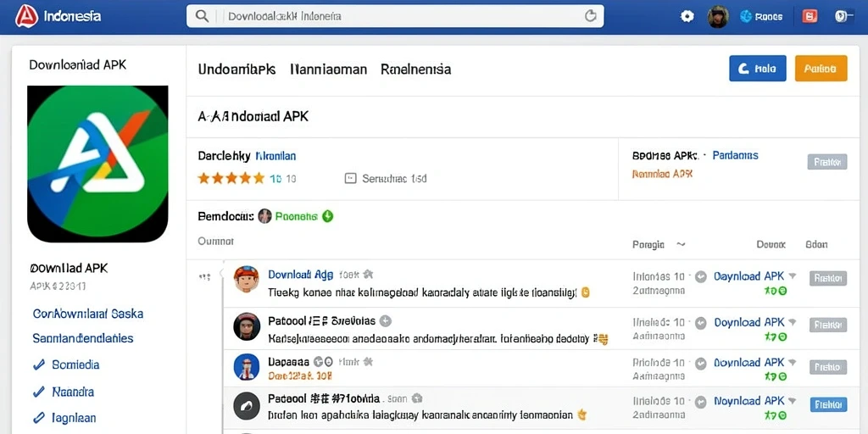Click the Rooes globe link in header
The width and height of the screenshot is (868, 434).
(761, 17)
